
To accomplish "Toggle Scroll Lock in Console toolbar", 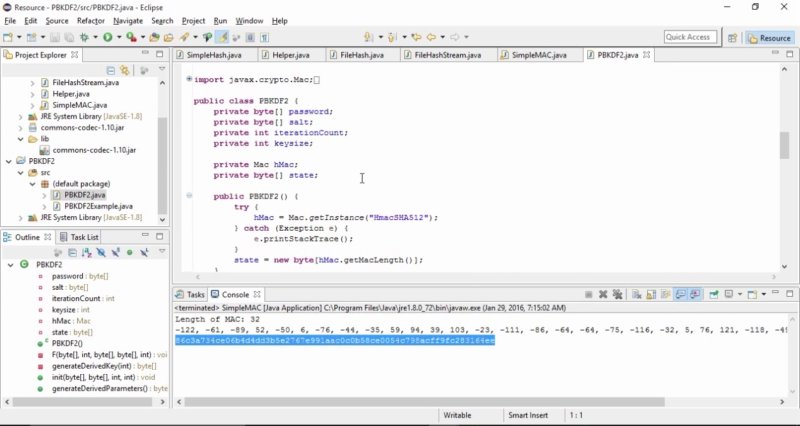I will [x=651, y=294].
